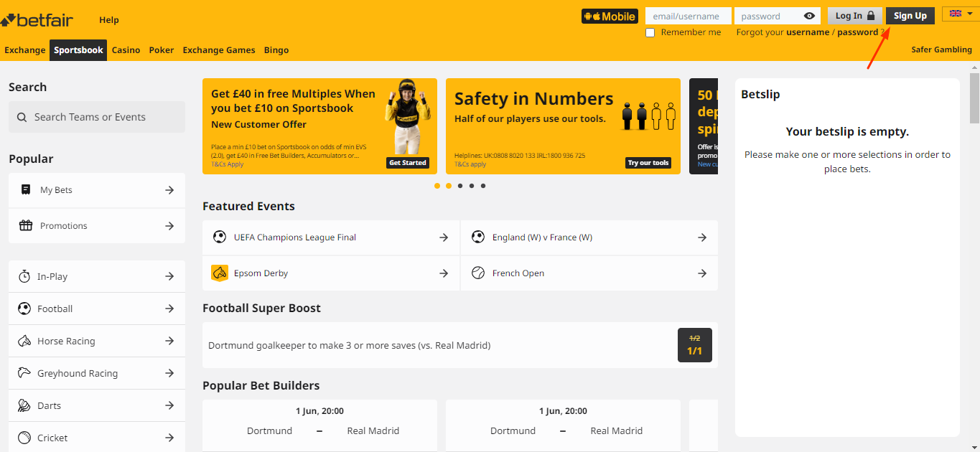980x452 pixels.
Task: Click the forgot username link
Action: [808, 32]
